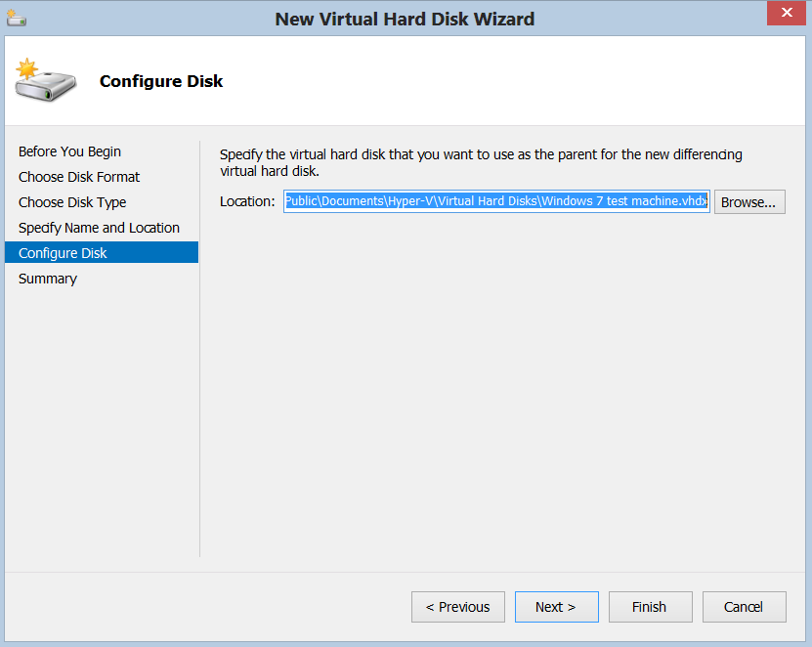Go to Before You Begin step
This screenshot has width=812, height=647.
tap(70, 151)
